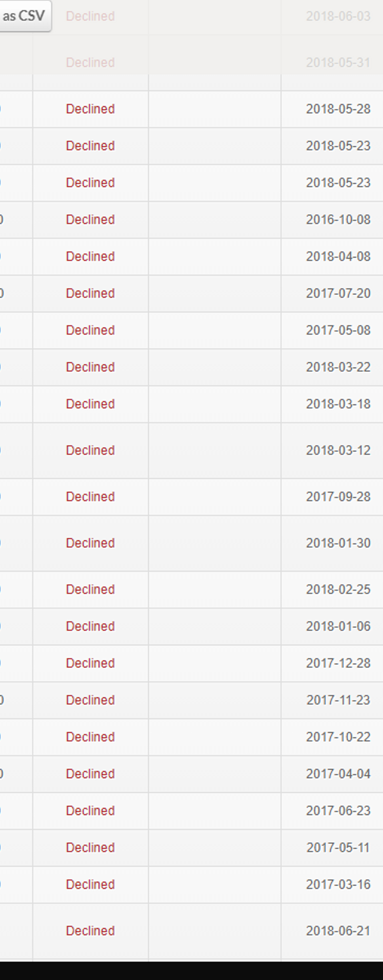Click Declined status in the 2018-02-25 row
This screenshot has height=980, width=383.
pos(90,589)
